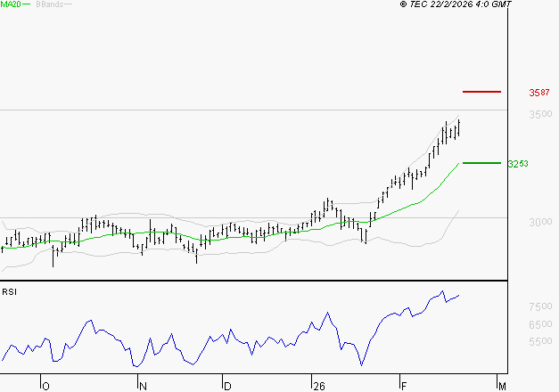
Task: Click the 7500 RSI axis label
Action: 540,306
